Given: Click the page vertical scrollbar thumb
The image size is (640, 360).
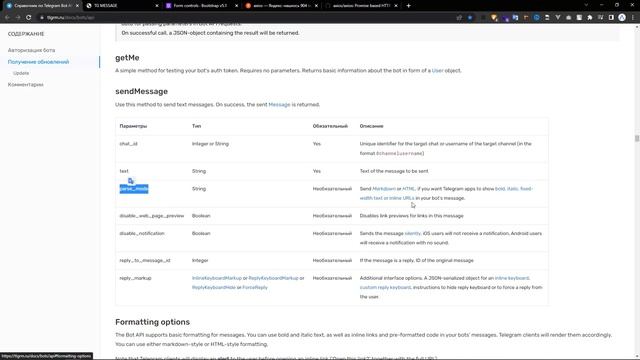Looking at the screenshot, I should [x=637, y=138].
